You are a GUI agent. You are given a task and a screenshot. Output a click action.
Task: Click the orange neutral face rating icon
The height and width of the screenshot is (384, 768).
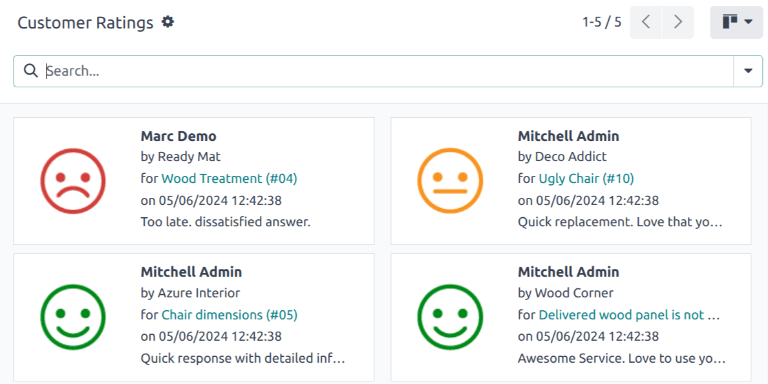click(x=450, y=181)
